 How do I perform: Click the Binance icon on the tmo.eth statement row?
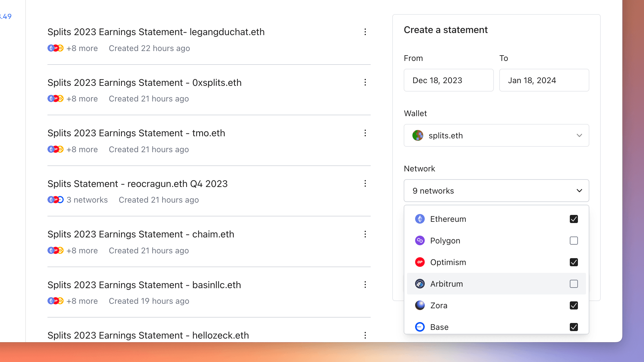coord(61,149)
